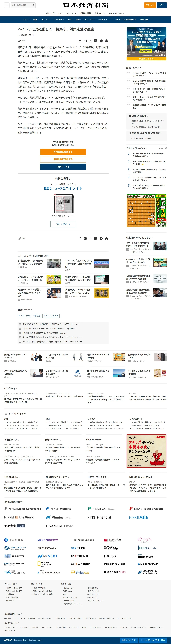This screenshot has height=644, width=171.
Task: Open NIKKEI Digital Governance logo
Action: click(23, 509)
